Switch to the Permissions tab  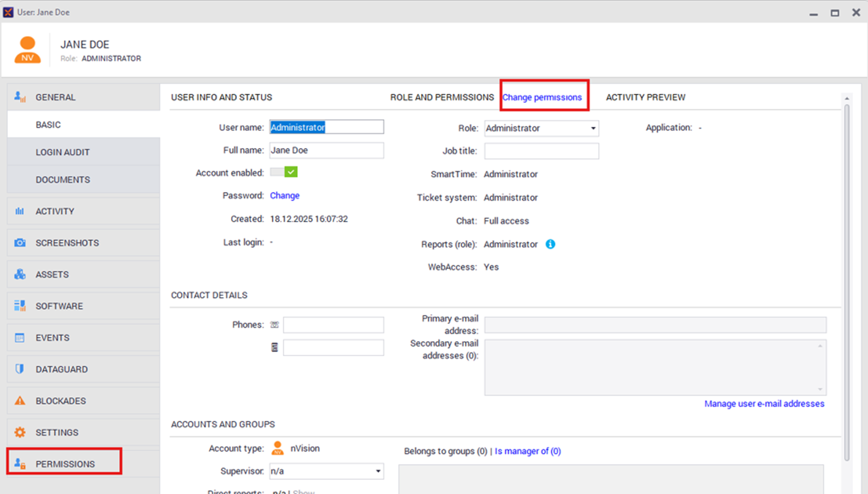65,464
